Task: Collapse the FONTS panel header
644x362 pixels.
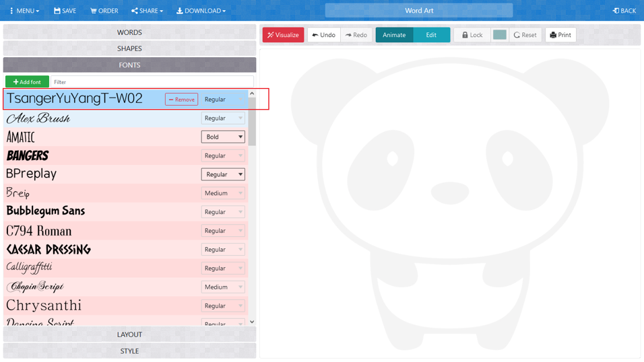Action: pyautogui.click(x=129, y=65)
